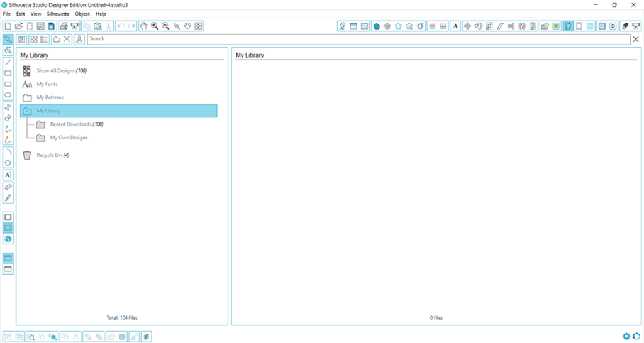The width and height of the screenshot is (644, 343).
Task: Pick the Draw an Arc tool
Action: [8, 152]
